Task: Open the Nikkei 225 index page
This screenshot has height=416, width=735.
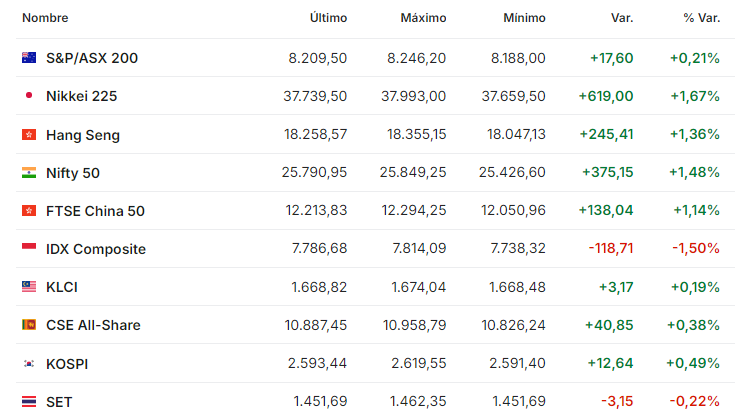Action: 82,96
